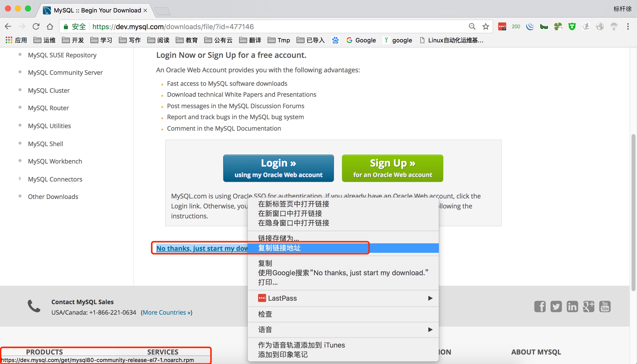The height and width of the screenshot is (364, 637).
Task: Click the gray sketch extension icon
Action: (x=586, y=26)
